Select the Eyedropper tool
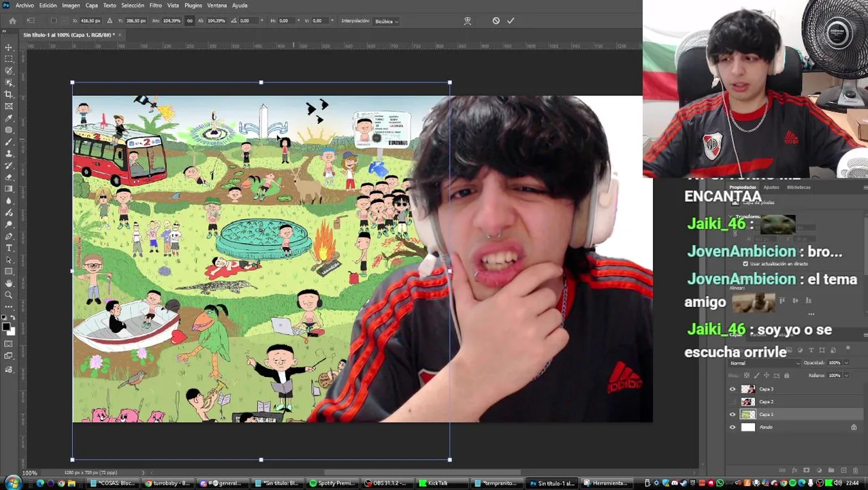868x490 pixels. pyautogui.click(x=9, y=118)
